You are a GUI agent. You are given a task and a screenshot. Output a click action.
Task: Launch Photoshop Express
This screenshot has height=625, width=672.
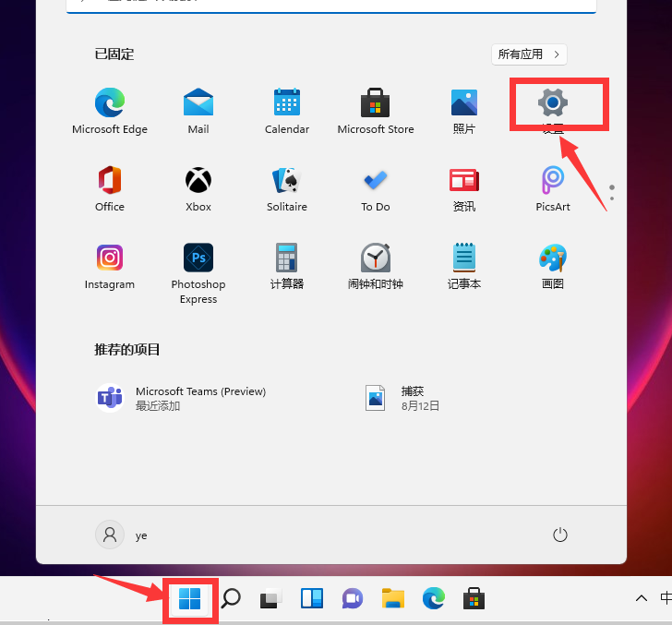tap(198, 273)
